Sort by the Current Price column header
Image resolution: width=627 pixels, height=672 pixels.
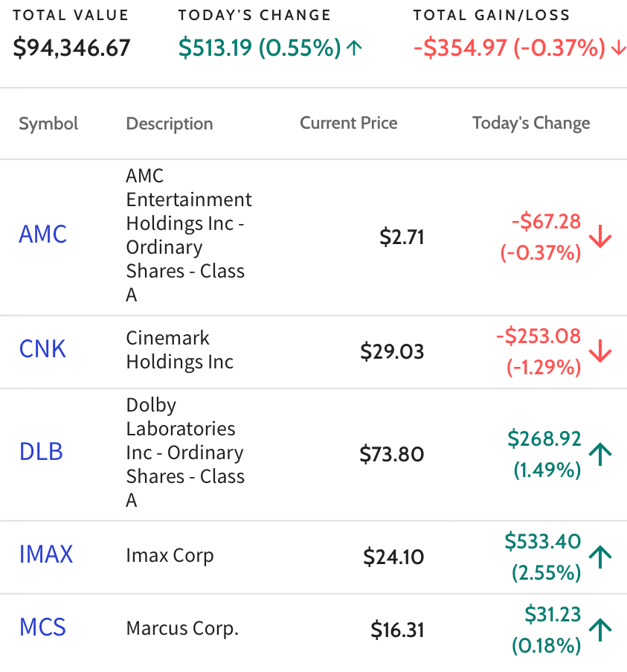[x=349, y=123]
